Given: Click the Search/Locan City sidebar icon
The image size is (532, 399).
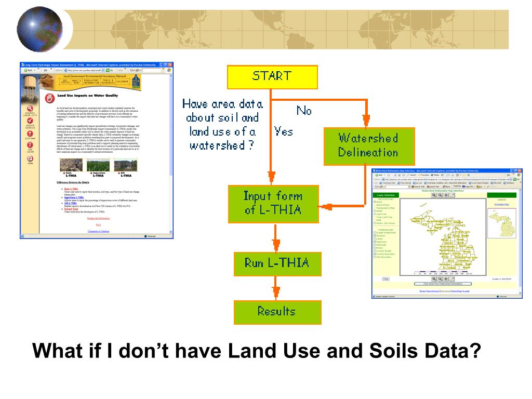Looking at the screenshot, I should (x=30, y=109).
